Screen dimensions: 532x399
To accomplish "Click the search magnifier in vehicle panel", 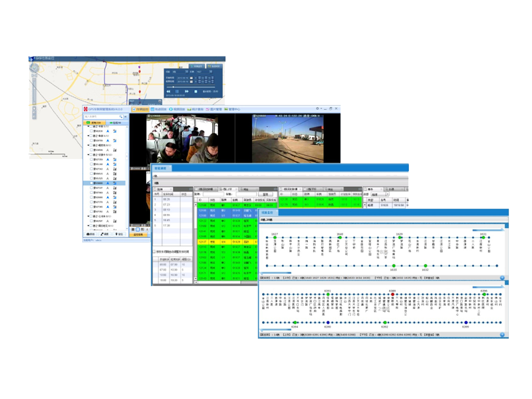I will click(x=120, y=116).
